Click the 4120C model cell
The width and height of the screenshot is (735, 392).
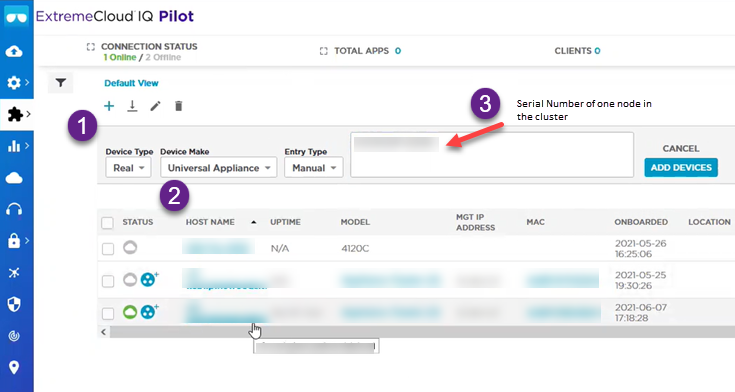pyautogui.click(x=355, y=249)
